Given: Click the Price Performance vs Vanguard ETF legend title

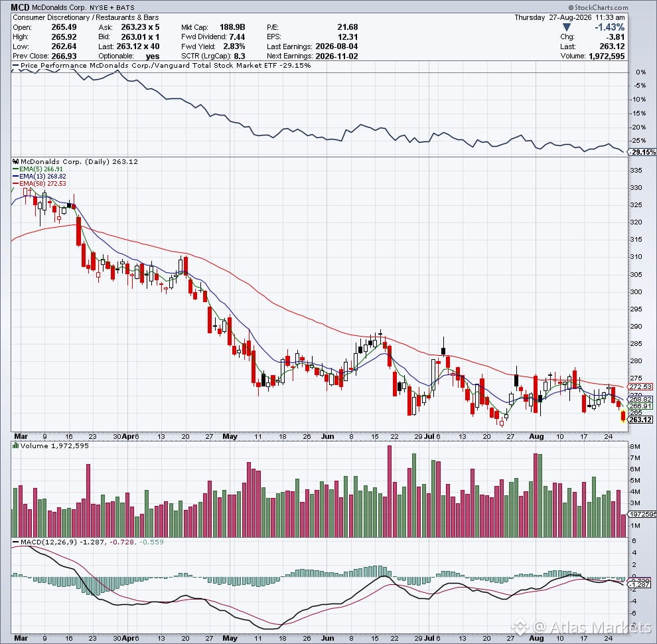Looking at the screenshot, I should (162, 66).
